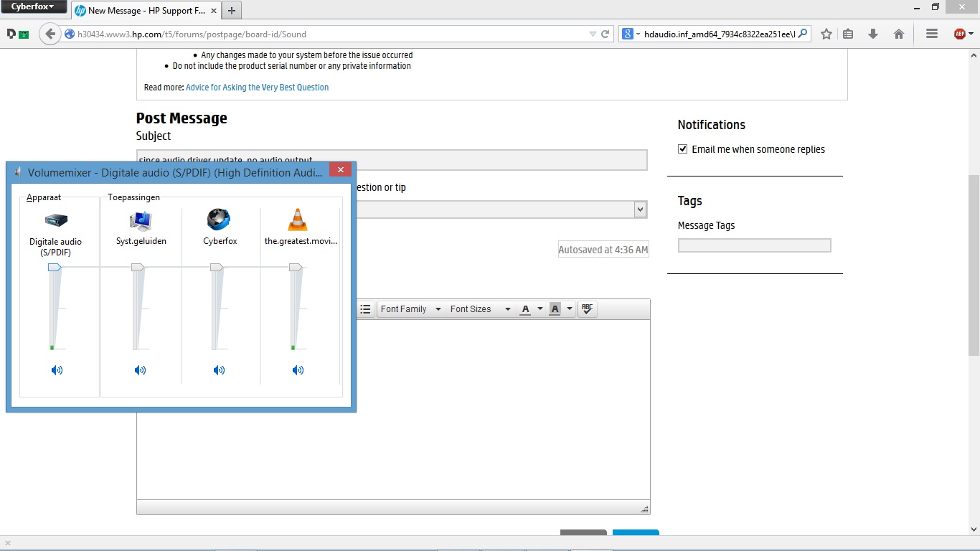Click the editor corner handle icon
The height and width of the screenshot is (551, 980).
(644, 509)
